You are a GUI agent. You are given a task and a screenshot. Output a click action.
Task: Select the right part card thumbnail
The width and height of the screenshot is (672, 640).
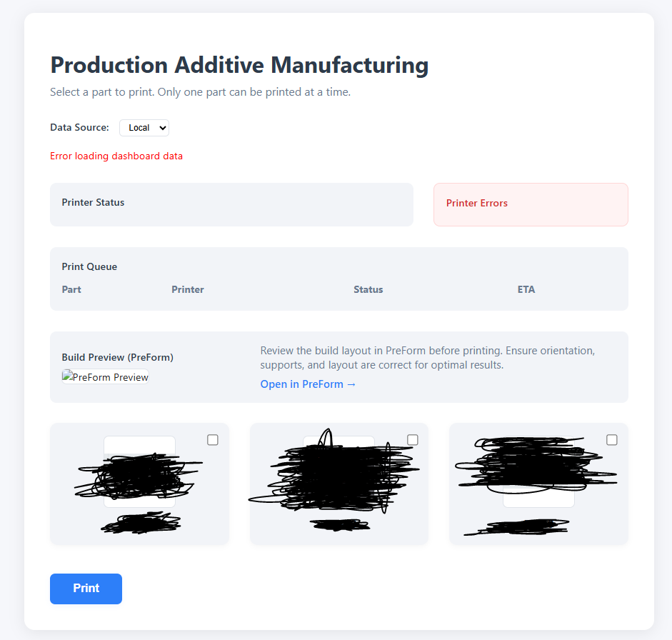538,472
